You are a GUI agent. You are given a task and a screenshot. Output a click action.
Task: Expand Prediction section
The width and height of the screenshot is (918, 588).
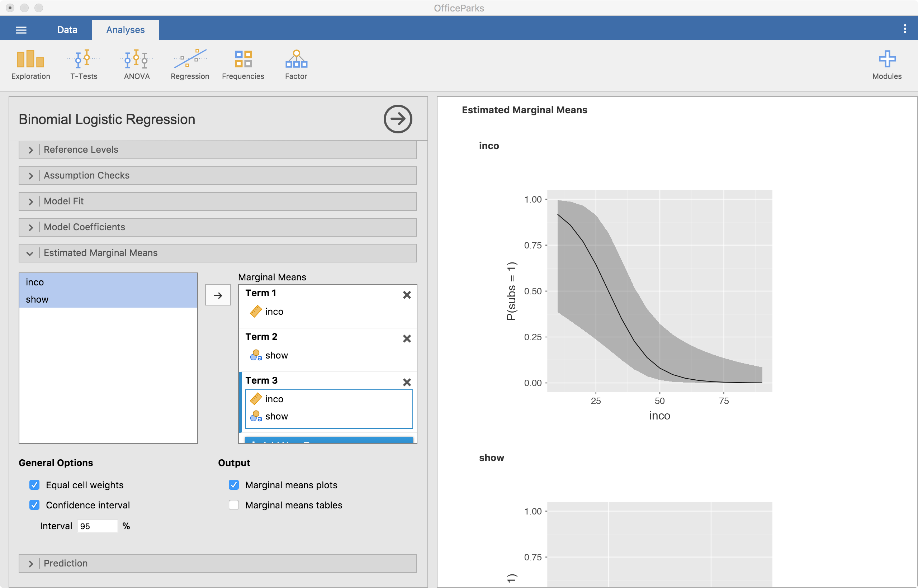pyautogui.click(x=217, y=564)
